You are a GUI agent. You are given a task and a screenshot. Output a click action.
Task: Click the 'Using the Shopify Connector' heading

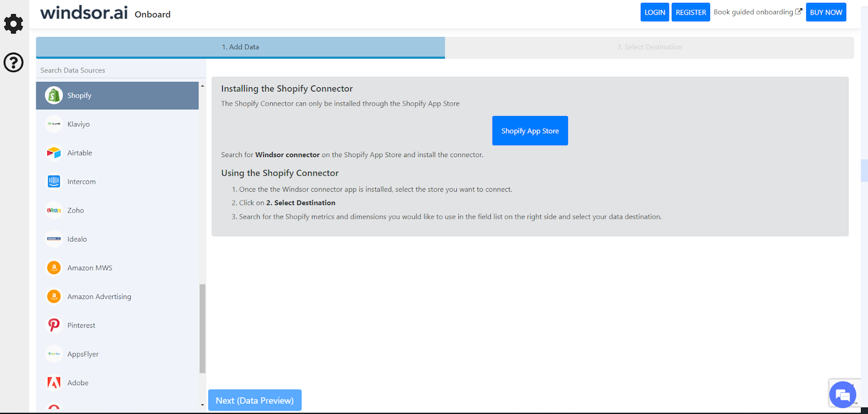click(280, 173)
